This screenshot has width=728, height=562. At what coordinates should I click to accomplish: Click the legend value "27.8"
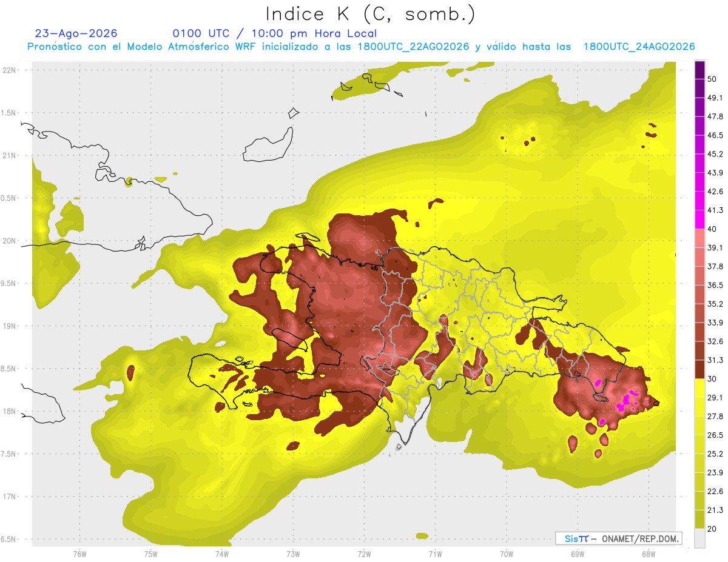click(715, 416)
